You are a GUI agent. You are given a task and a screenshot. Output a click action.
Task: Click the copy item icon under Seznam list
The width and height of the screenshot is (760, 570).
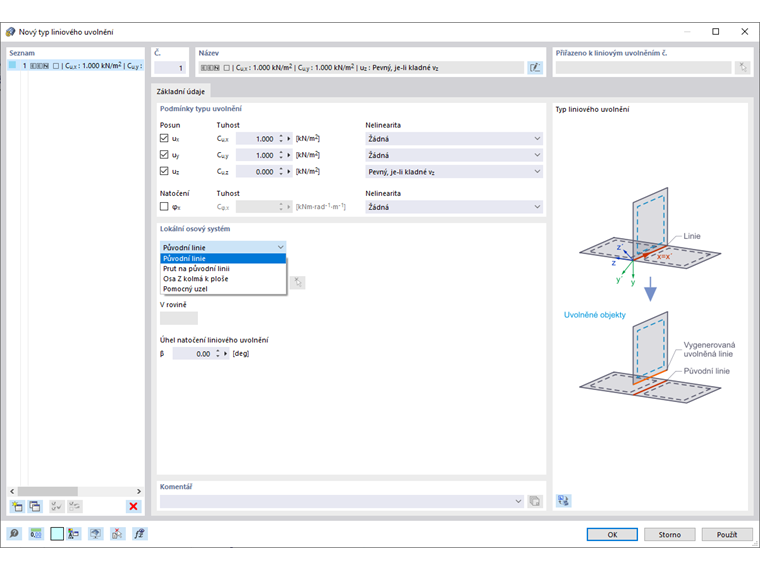click(x=35, y=507)
